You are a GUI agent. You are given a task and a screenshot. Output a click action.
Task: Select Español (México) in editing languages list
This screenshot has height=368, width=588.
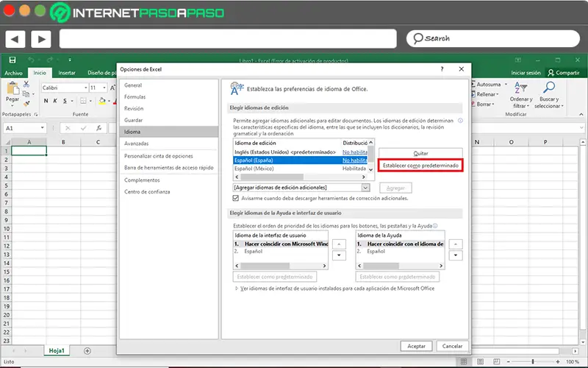click(300, 169)
